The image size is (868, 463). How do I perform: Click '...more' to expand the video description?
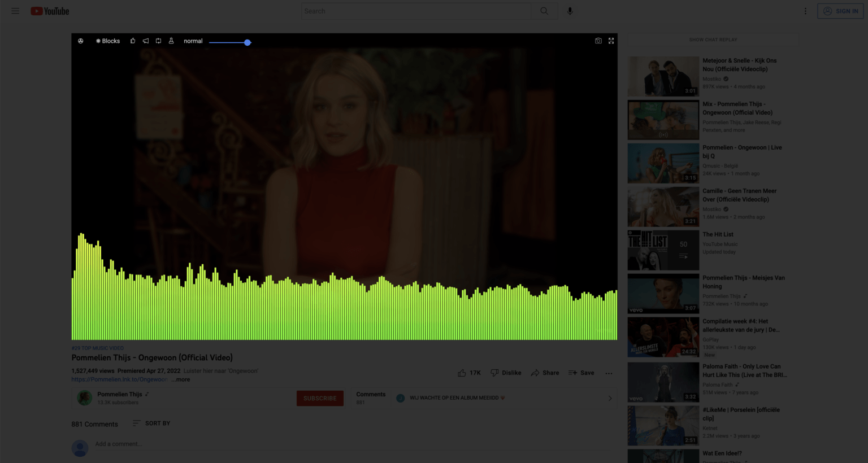(180, 379)
